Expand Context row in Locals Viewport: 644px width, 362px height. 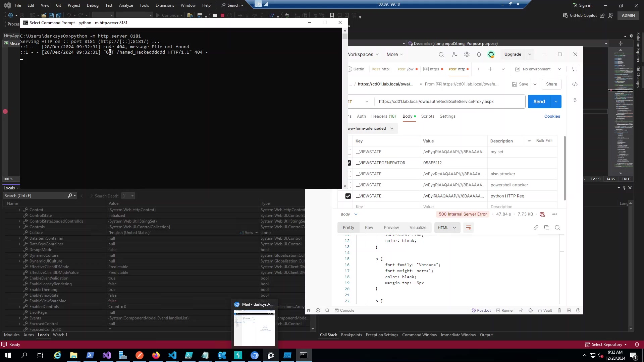click(19, 210)
